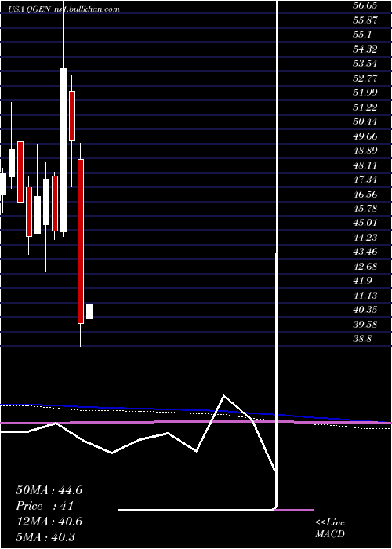
Task: Click the 45.01 price axis label
Action: (365, 223)
